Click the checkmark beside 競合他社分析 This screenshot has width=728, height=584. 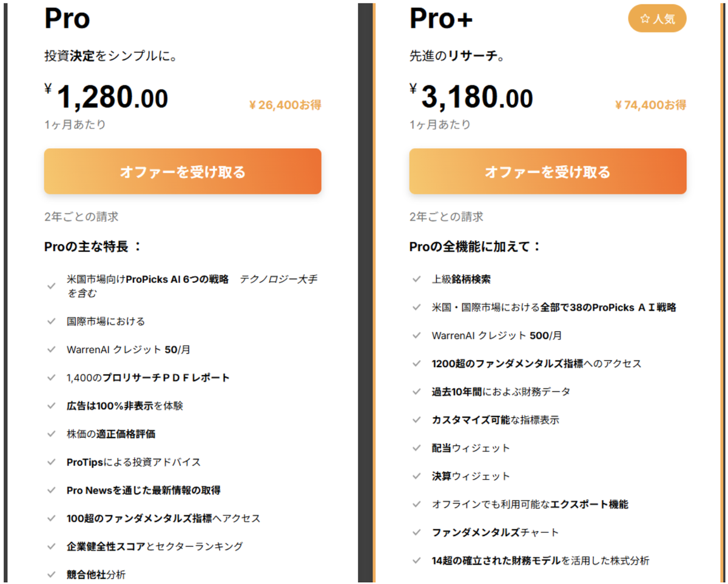click(52, 574)
